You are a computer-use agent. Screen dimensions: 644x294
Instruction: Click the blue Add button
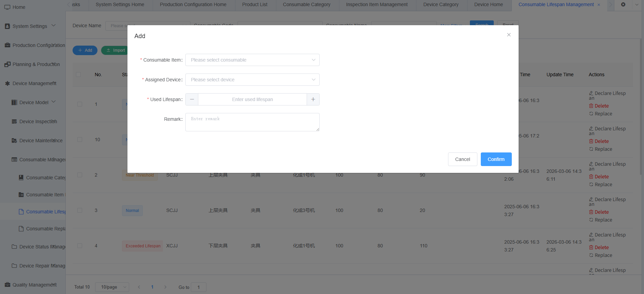pyautogui.click(x=85, y=50)
